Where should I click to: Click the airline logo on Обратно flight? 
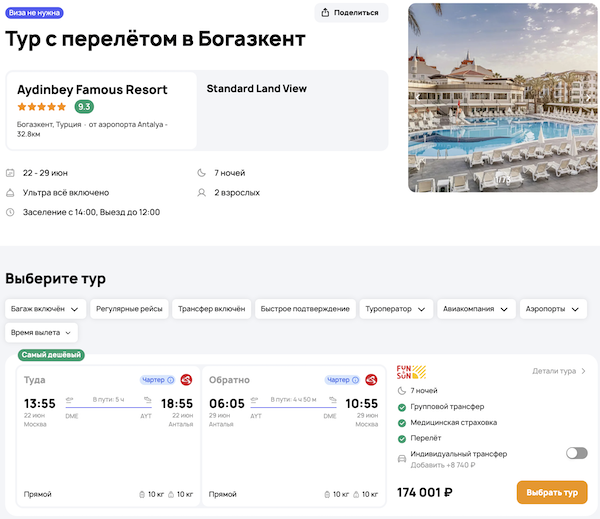coord(371,380)
